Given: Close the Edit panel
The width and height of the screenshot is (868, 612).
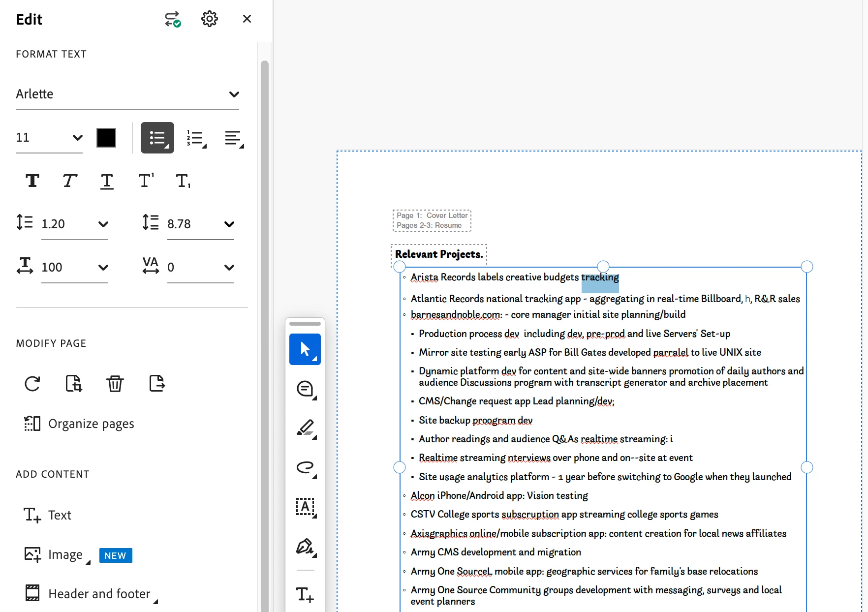Looking at the screenshot, I should (247, 19).
